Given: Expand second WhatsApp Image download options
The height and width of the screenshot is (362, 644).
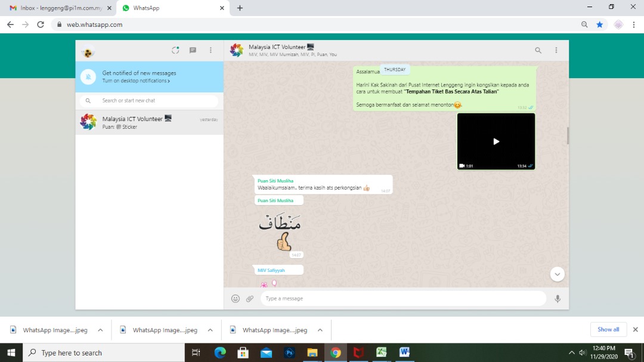Looking at the screenshot, I should (x=210, y=330).
